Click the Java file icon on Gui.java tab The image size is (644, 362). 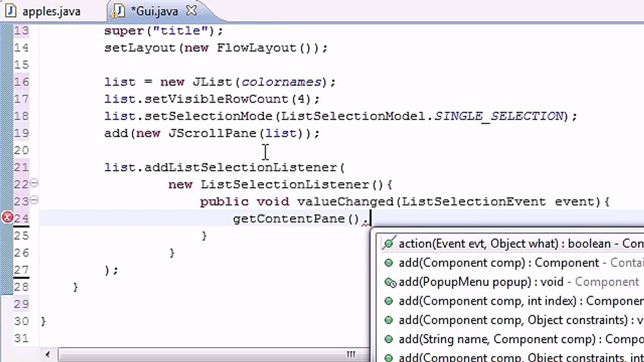[x=119, y=11]
